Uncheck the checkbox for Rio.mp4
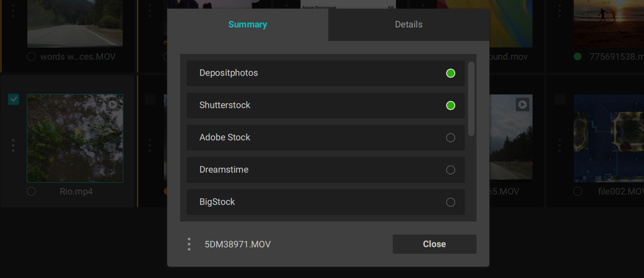 (x=14, y=99)
